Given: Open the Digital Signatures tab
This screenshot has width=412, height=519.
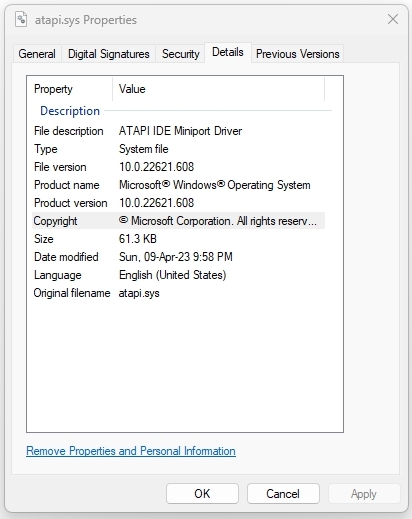Looking at the screenshot, I should tap(109, 54).
